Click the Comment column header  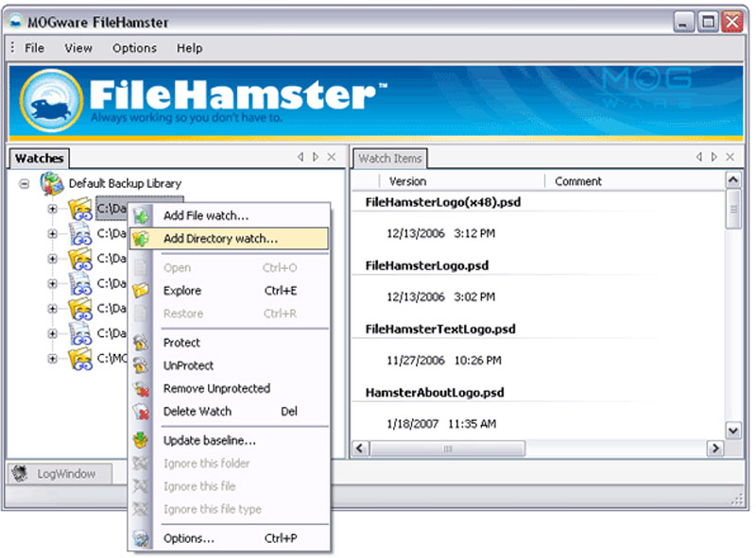[x=634, y=181]
